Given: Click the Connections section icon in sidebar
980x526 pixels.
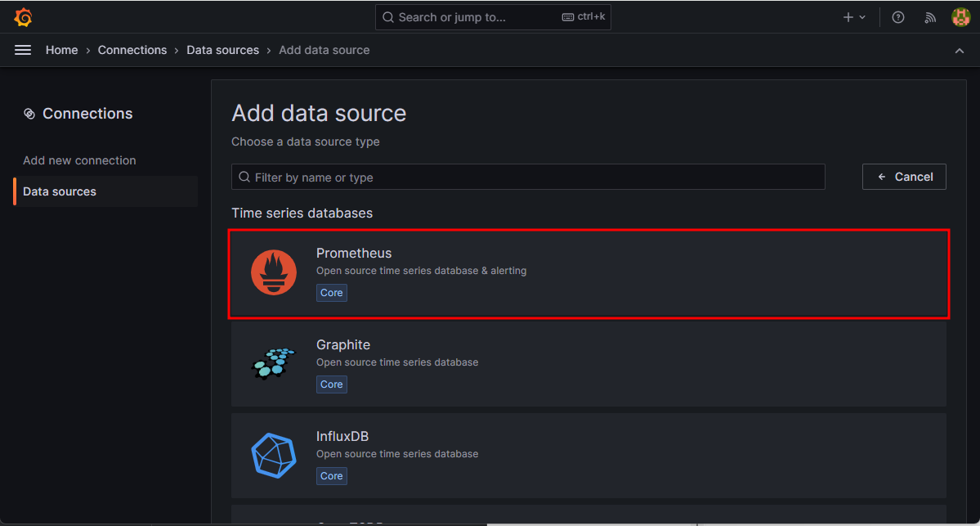Looking at the screenshot, I should (x=29, y=113).
